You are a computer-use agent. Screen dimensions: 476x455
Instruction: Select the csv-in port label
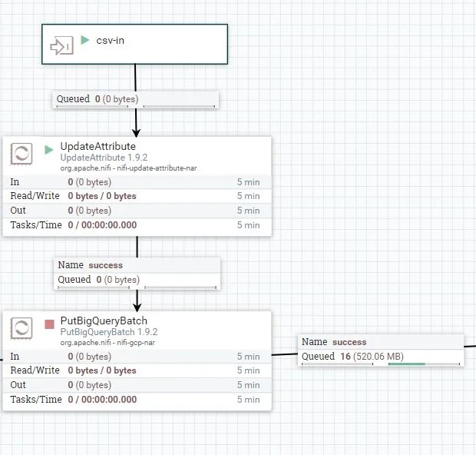pyautogui.click(x=111, y=41)
